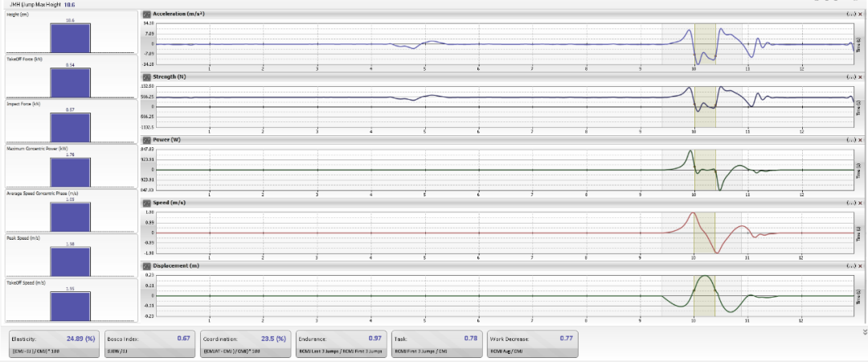Screen dimensions: 868x362
Task: Close the Power chart panel
Action: point(861,140)
